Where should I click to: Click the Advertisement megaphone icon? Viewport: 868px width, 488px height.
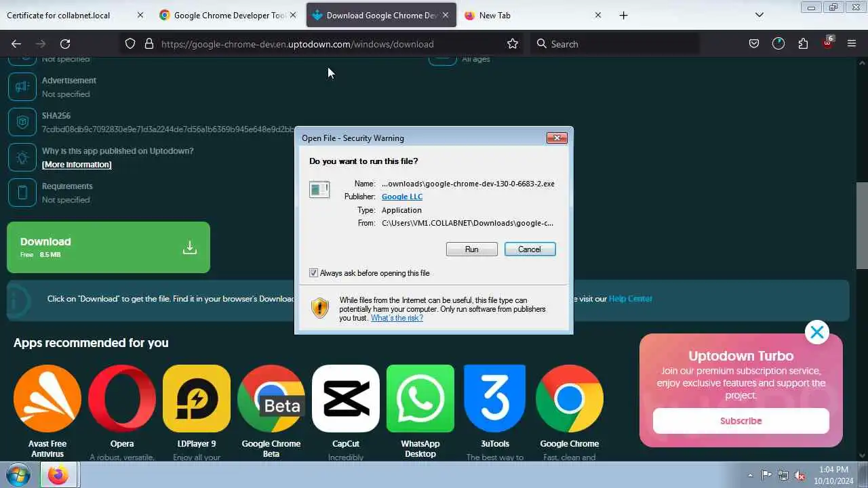click(x=22, y=87)
